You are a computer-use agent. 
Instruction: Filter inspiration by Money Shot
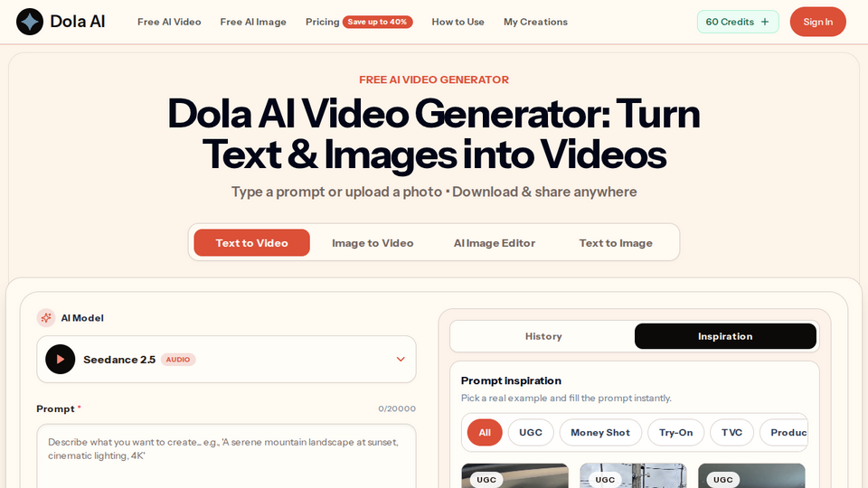(x=600, y=433)
